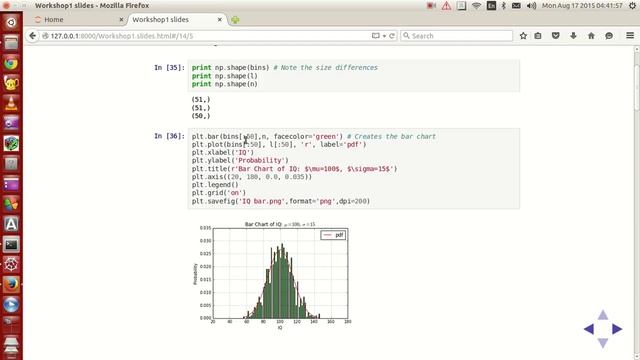Go to the next slide with the right arrow
Image resolution: width=640 pixels, height=360 pixels.
tap(617, 329)
